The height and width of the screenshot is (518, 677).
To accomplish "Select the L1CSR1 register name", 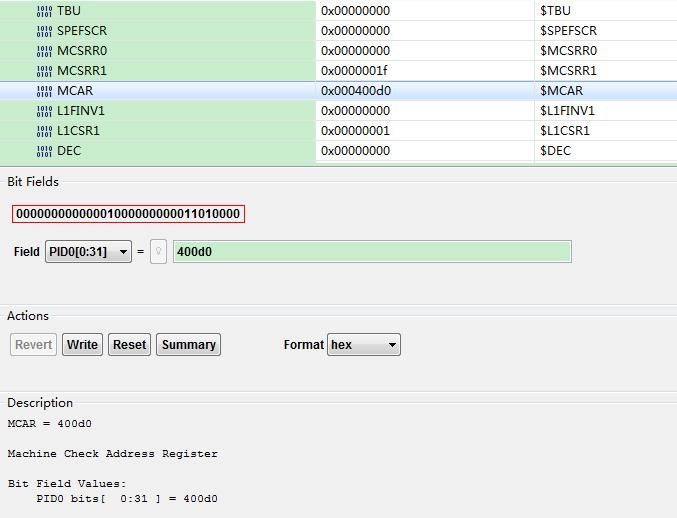I will (x=78, y=131).
